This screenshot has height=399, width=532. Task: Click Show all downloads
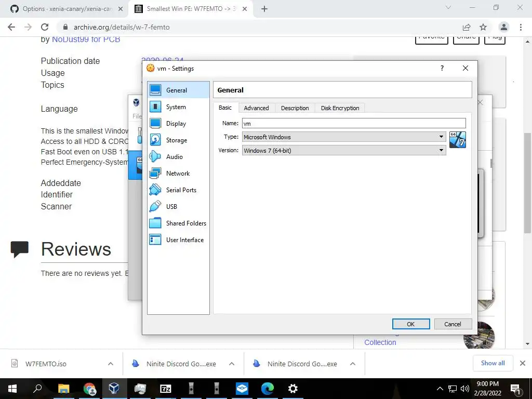[x=493, y=363]
